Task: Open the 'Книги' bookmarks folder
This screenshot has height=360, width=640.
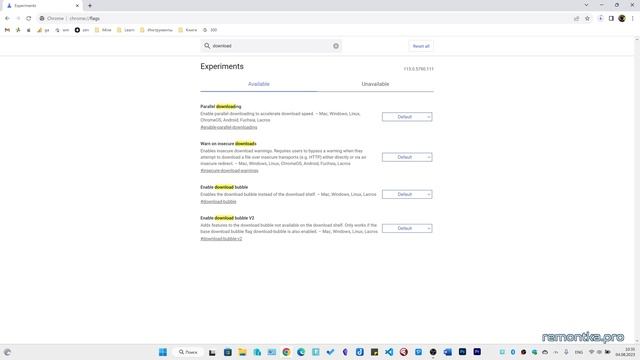Action: 188,30
